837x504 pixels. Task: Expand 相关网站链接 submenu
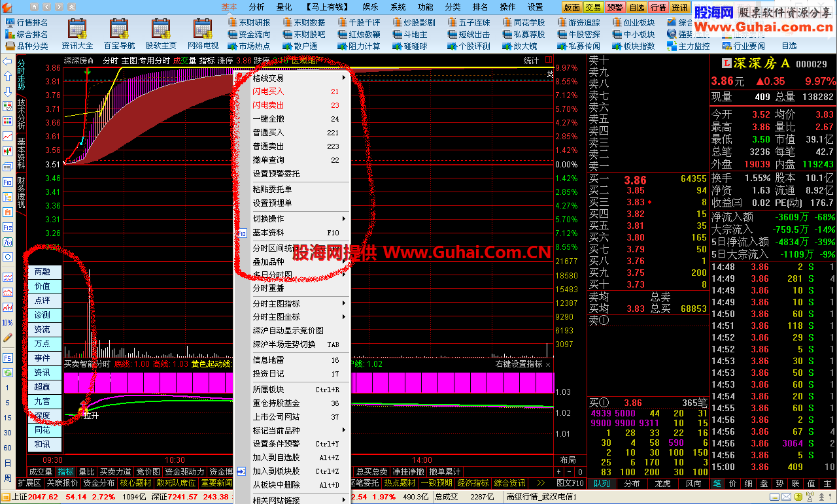tap(299, 500)
